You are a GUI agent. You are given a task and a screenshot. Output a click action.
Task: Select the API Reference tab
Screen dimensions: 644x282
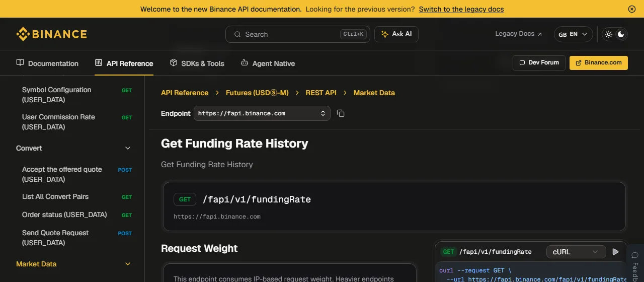(x=124, y=63)
